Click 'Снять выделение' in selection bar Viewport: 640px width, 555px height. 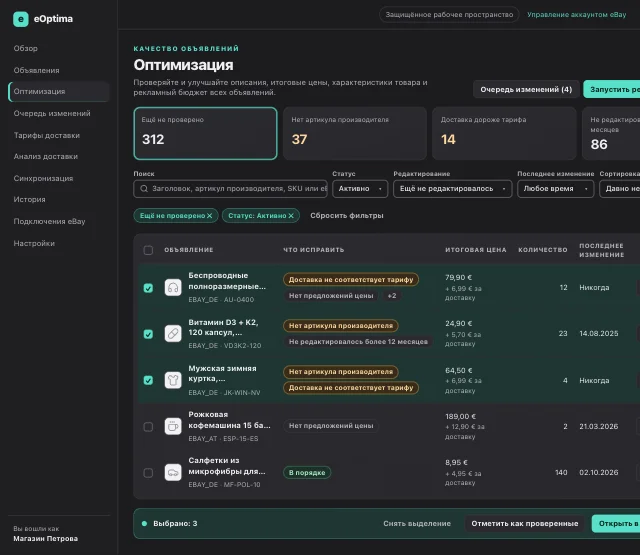coord(417,524)
